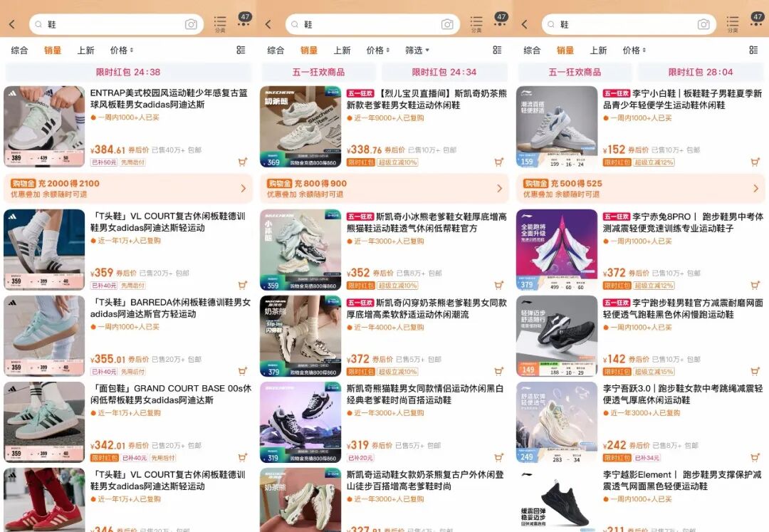769x532 pixels.
Task: Add ¥359 VL COURT adidas shoe to cart
Action: (x=243, y=285)
